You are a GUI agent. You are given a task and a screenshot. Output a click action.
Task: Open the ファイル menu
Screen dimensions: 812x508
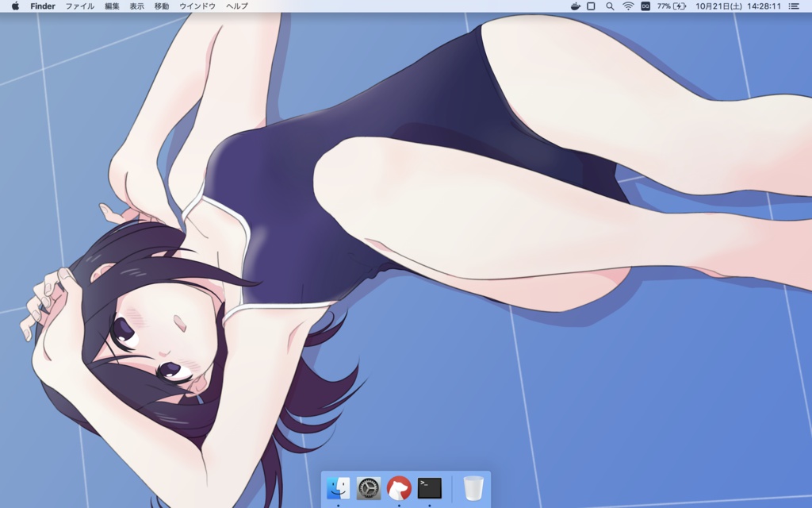pyautogui.click(x=80, y=6)
